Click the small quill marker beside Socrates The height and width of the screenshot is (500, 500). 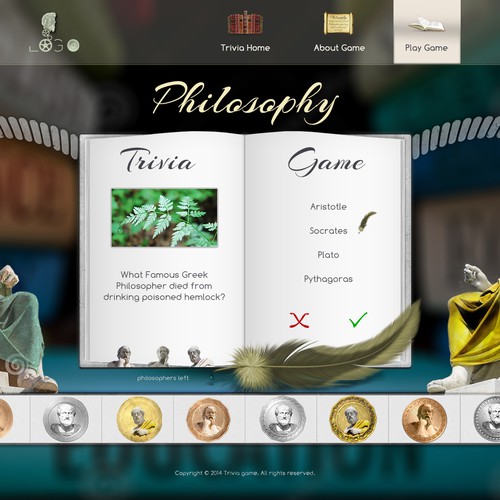click(x=366, y=222)
